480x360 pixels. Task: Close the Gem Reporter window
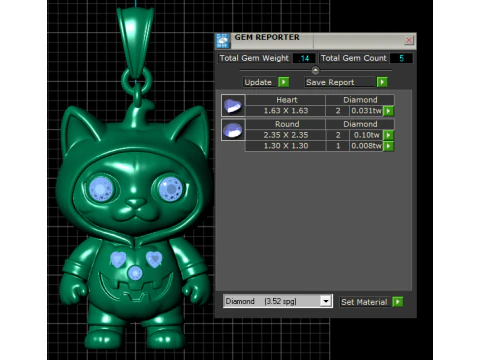coord(409,40)
